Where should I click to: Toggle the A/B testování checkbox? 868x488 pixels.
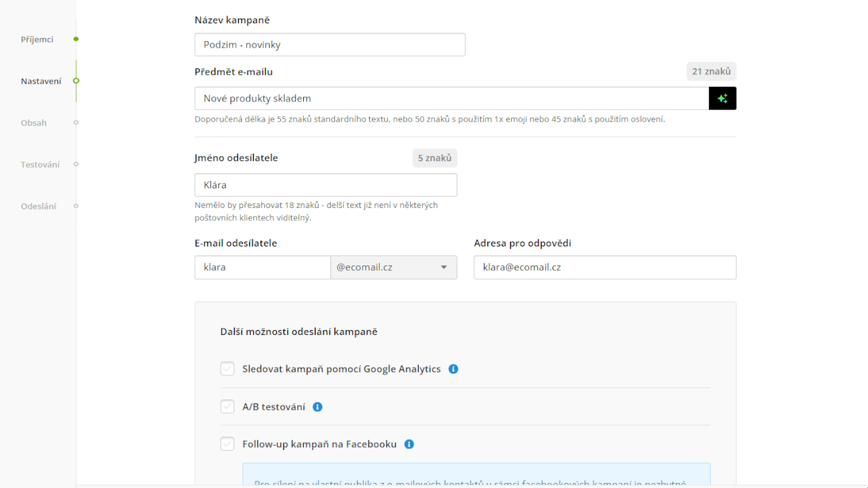(x=227, y=407)
